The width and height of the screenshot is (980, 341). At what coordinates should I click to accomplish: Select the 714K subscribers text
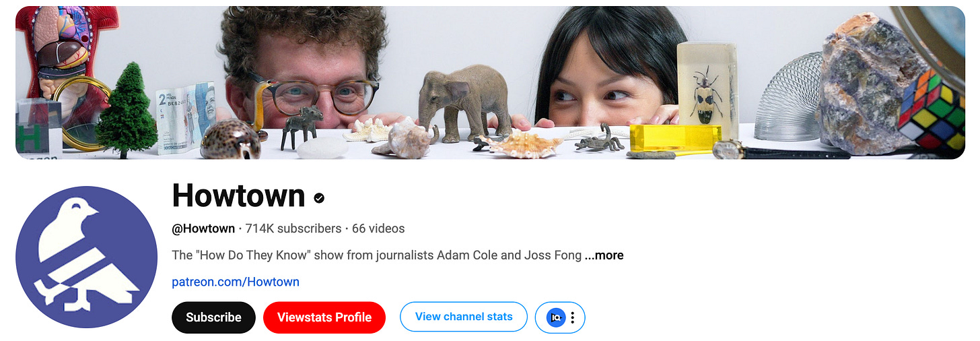coord(293,228)
